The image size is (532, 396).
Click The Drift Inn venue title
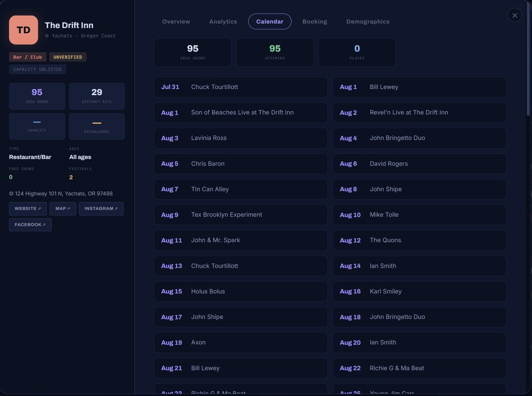coord(69,25)
